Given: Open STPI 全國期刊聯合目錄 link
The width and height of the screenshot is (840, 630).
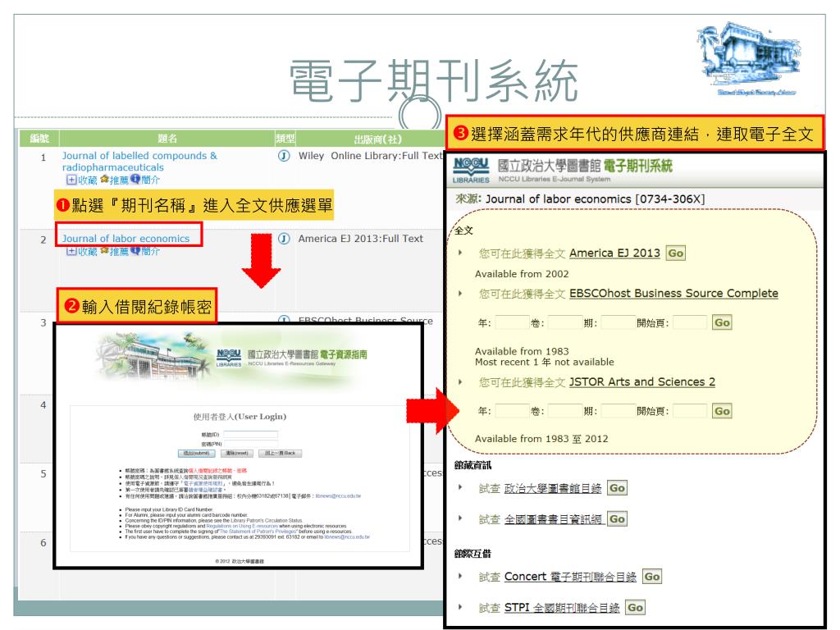Looking at the screenshot, I should tap(562, 608).
